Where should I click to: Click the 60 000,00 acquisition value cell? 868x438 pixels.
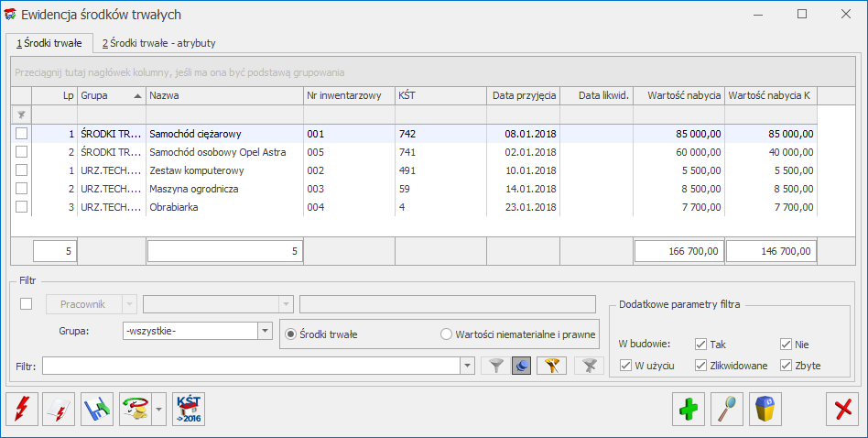point(679,152)
